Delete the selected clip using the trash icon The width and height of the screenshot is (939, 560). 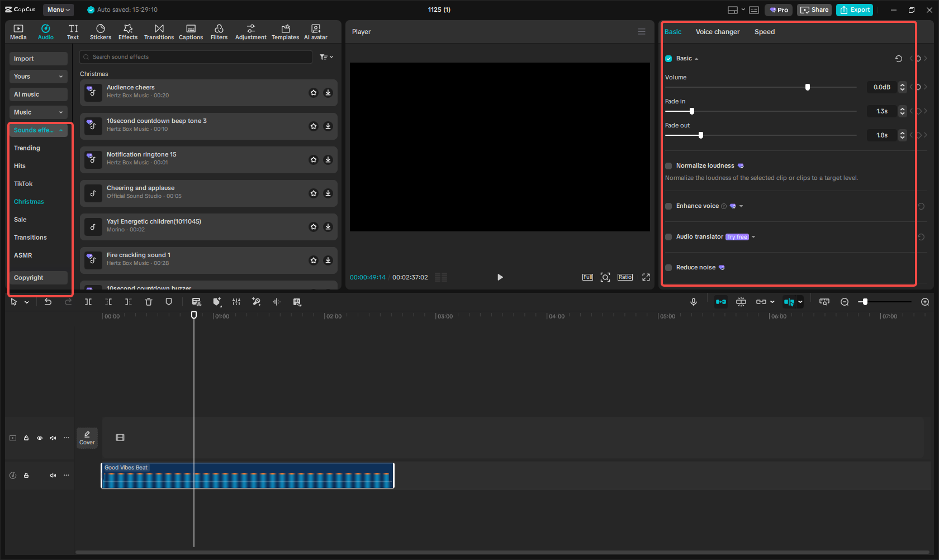(148, 302)
